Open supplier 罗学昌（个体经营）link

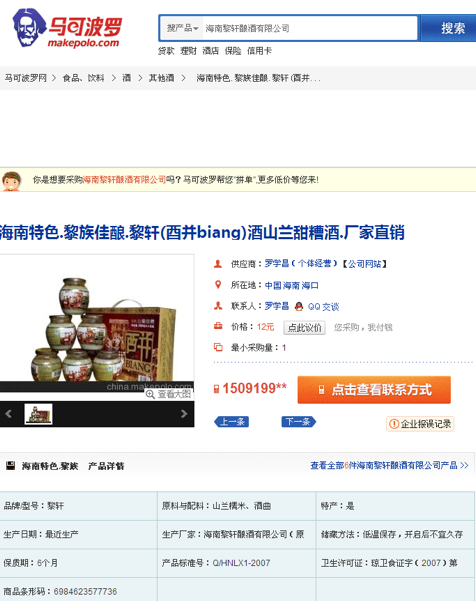coord(301,264)
